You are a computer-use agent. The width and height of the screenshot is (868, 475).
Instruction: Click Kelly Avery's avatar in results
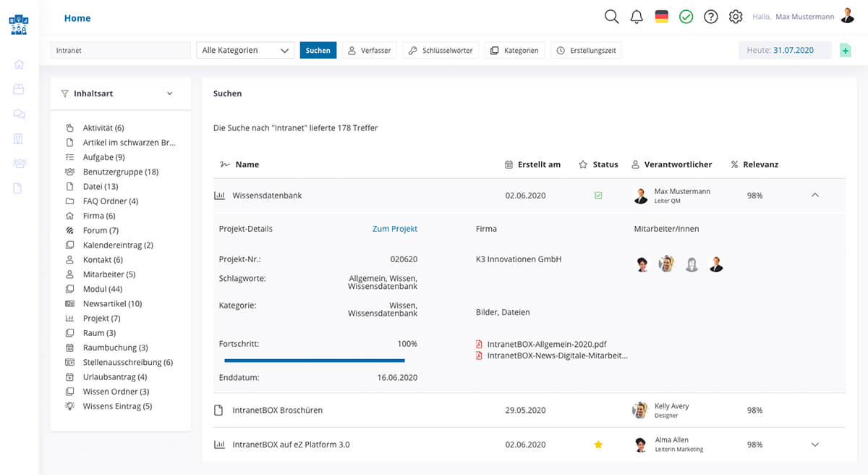click(639, 410)
